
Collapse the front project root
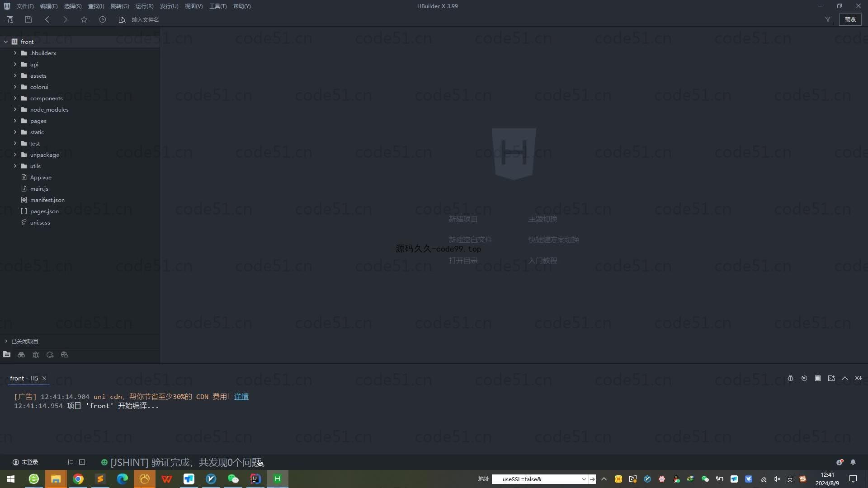[6, 42]
